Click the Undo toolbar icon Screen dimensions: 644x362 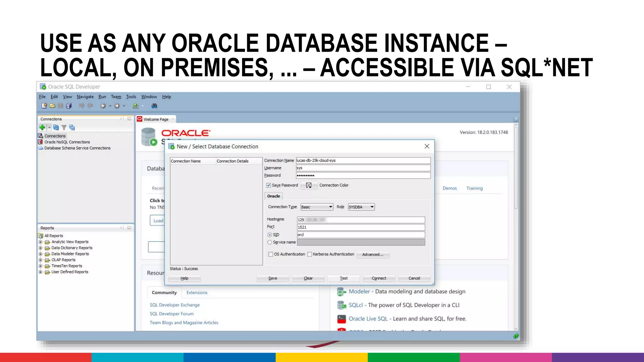point(81,106)
